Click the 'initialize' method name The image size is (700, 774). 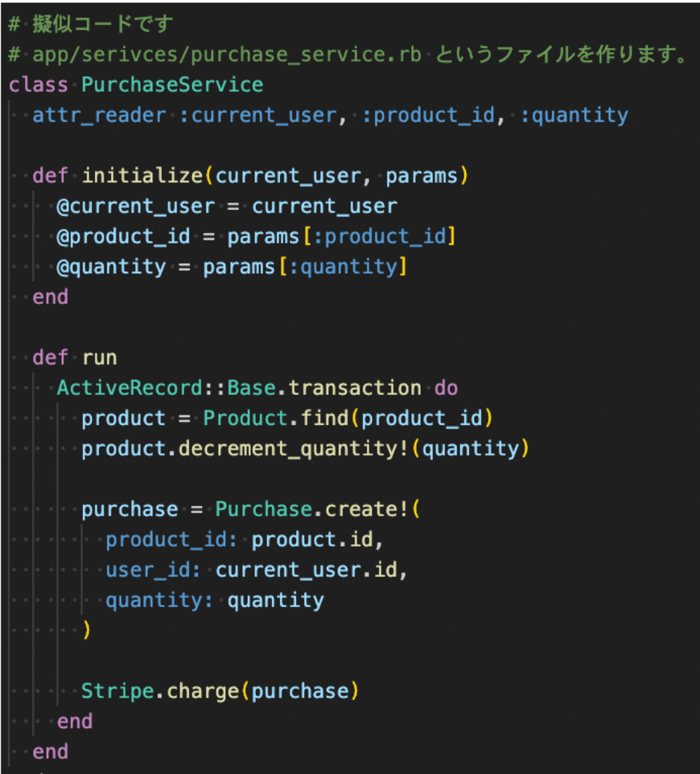142,176
